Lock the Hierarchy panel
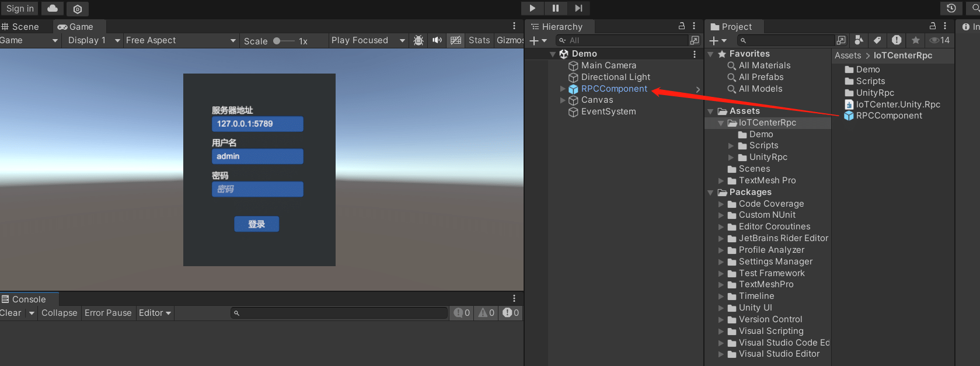Viewport: 980px width, 366px height. tap(681, 26)
